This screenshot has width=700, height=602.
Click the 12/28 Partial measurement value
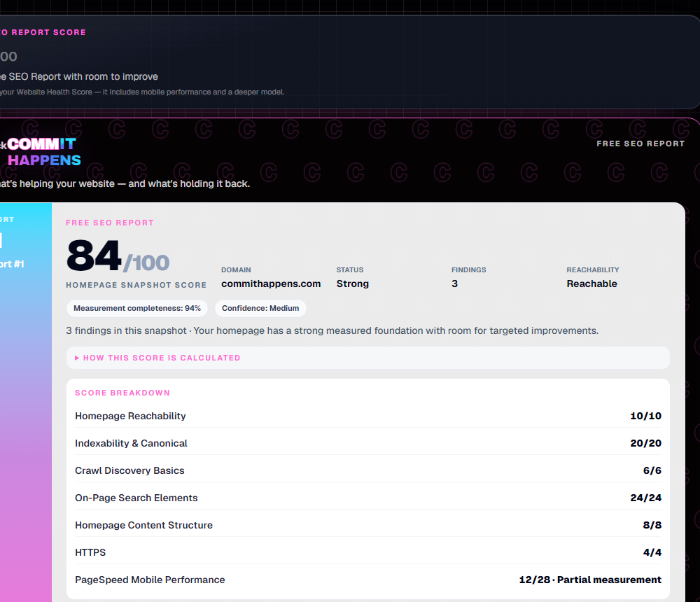(590, 580)
